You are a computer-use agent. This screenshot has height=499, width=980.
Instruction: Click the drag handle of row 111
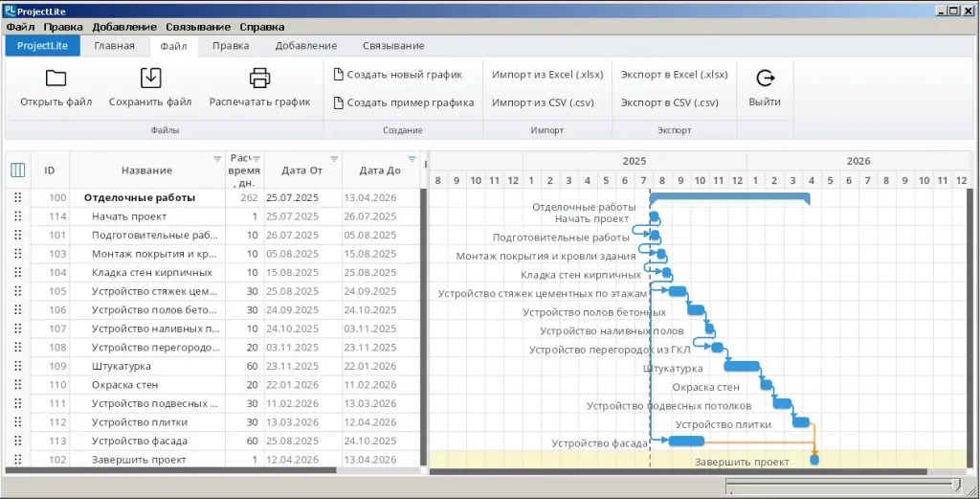click(17, 403)
